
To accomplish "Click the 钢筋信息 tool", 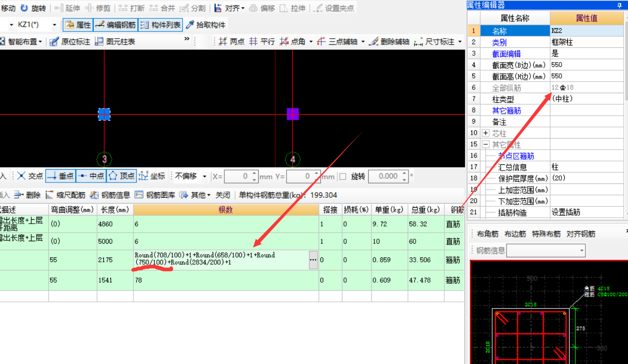I will [110, 195].
